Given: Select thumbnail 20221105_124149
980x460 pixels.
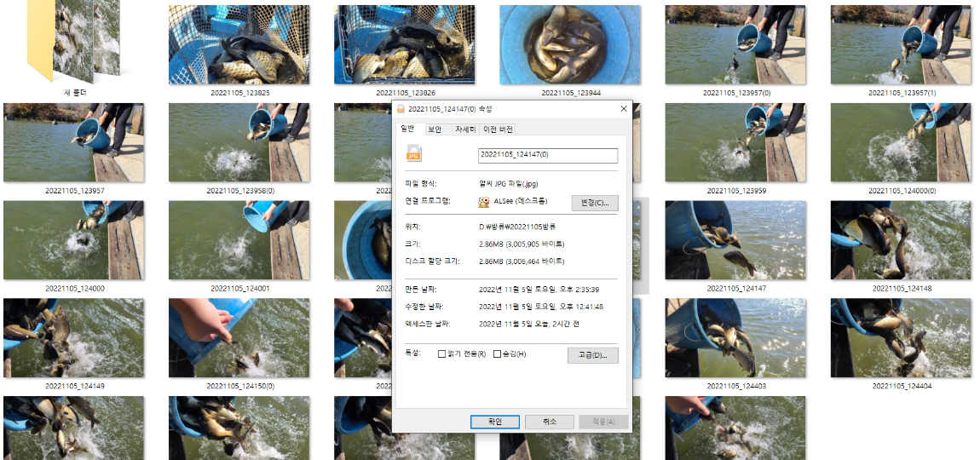Looking at the screenshot, I should click(74, 337).
